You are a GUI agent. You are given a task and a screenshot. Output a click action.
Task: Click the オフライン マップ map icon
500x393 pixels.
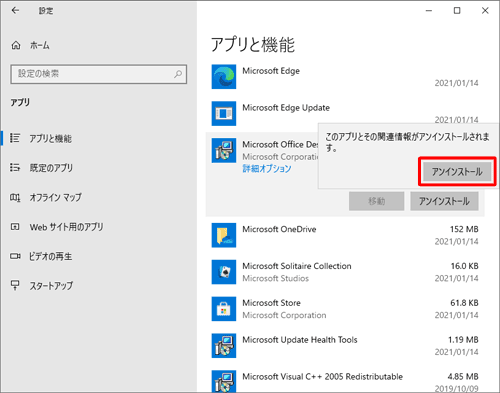[15, 197]
